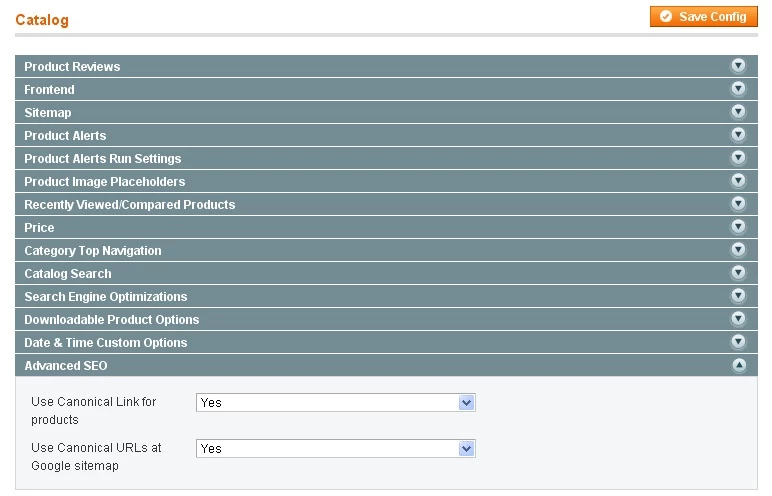
Task: Open Product Image Placeholders header
Action: click(x=386, y=181)
